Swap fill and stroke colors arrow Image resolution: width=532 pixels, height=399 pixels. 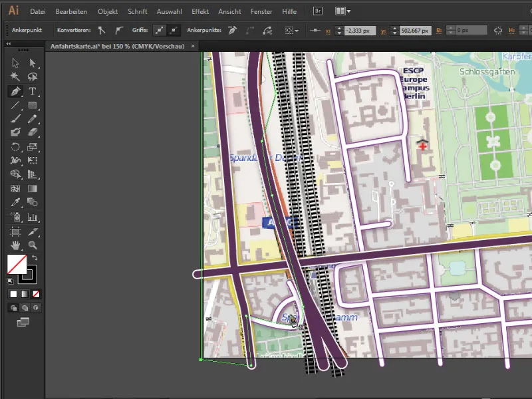click(x=35, y=258)
